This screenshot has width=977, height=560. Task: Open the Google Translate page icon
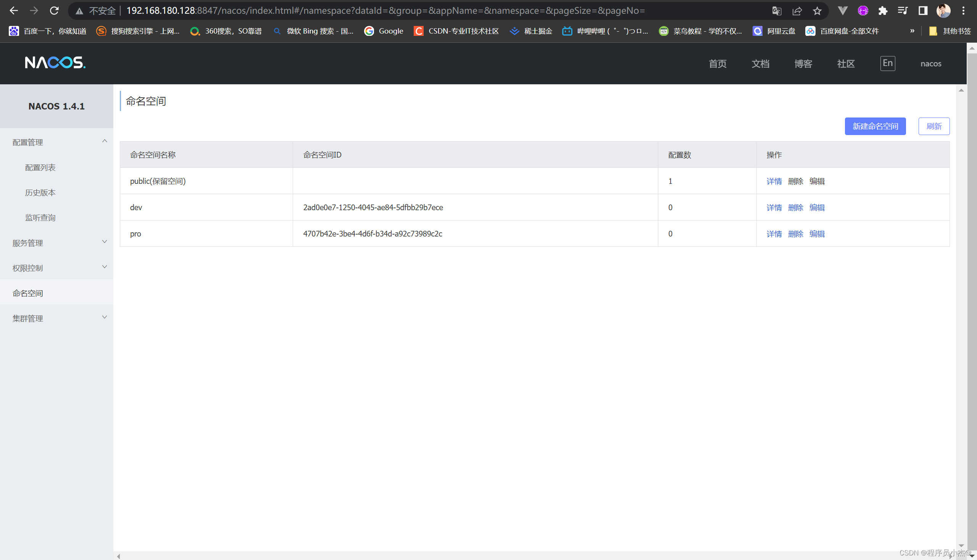coord(777,11)
